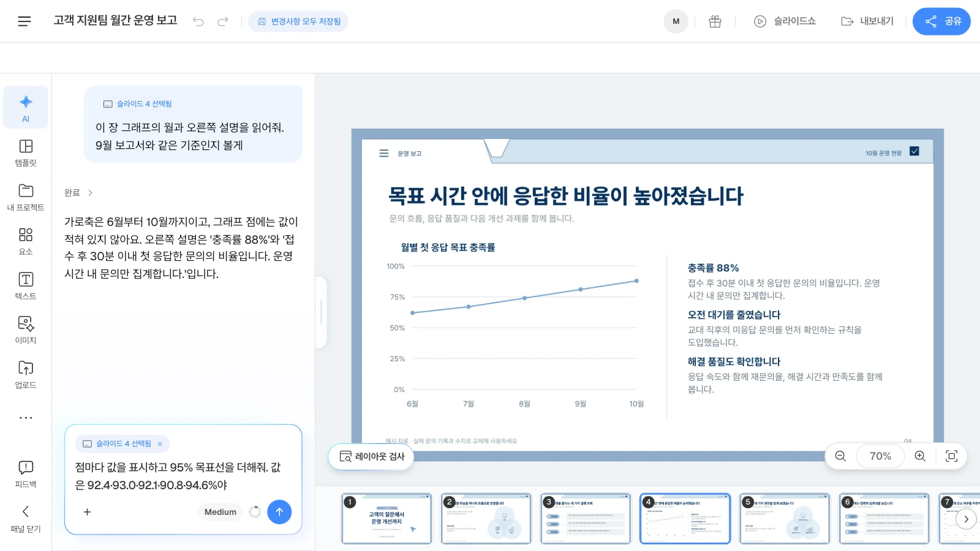Click the panel resize handle

click(321, 312)
